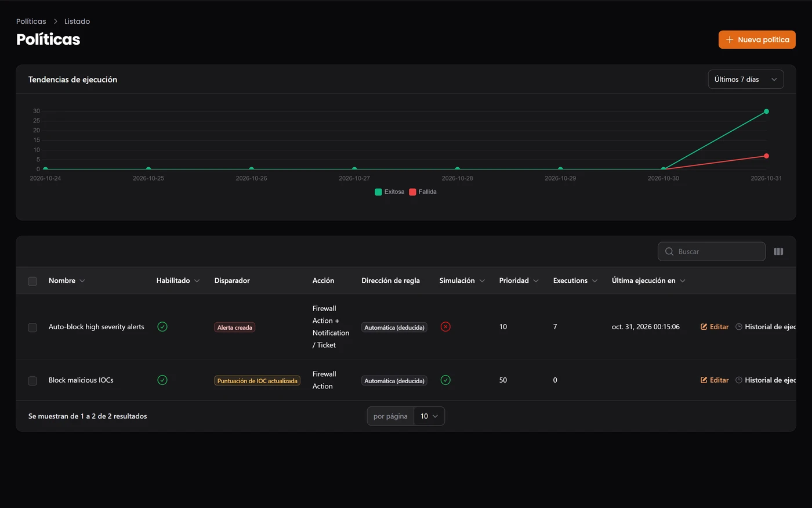This screenshot has width=812, height=508.
Task: Click the red simulation X icon for Auto-block row
Action: pos(445,327)
